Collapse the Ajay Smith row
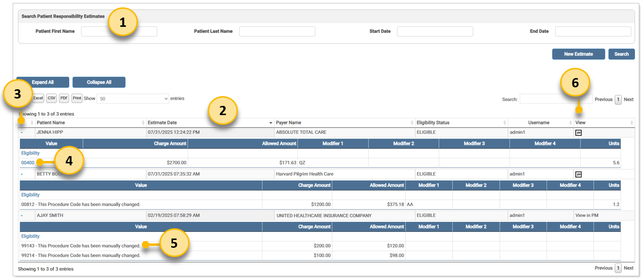The width and height of the screenshot is (644, 279). pos(22,216)
